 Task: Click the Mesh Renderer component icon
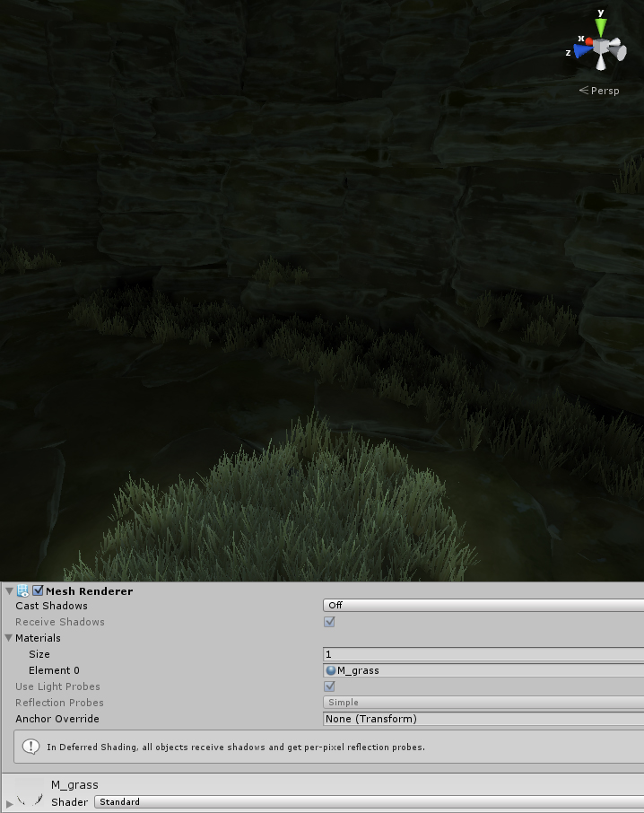point(23,591)
